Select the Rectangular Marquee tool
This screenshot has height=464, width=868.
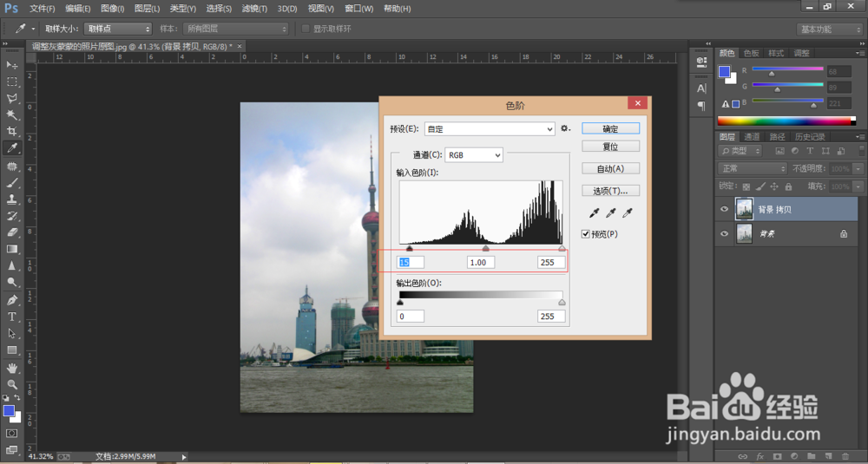11,82
